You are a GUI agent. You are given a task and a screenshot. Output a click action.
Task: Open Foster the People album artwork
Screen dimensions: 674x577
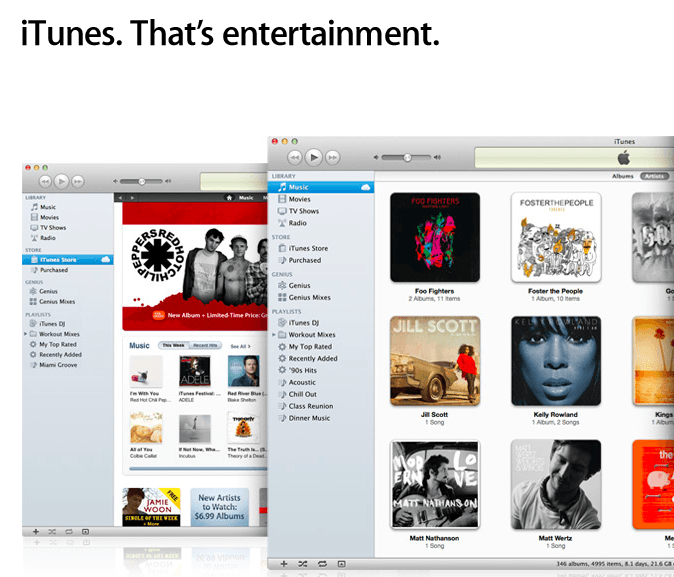(x=556, y=237)
